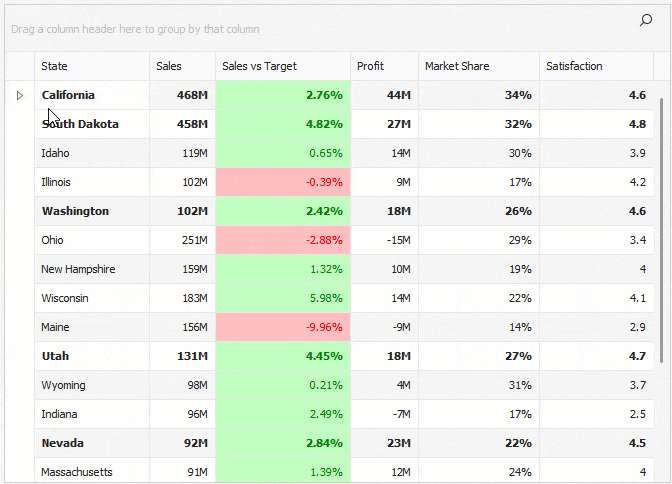This screenshot has height=484, width=672.
Task: Select the green 4.82% South Dakota cell
Action: 282,124
